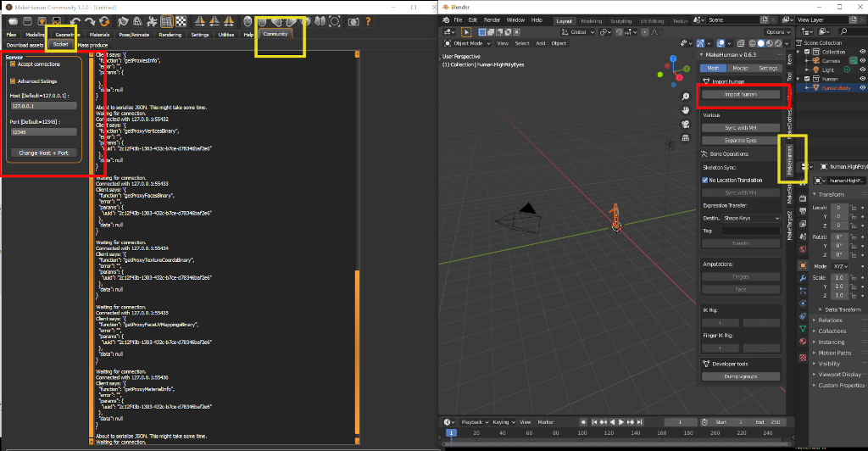Click the auto-keying record dot in timeline
This screenshot has width=868, height=451.
[x=583, y=421]
